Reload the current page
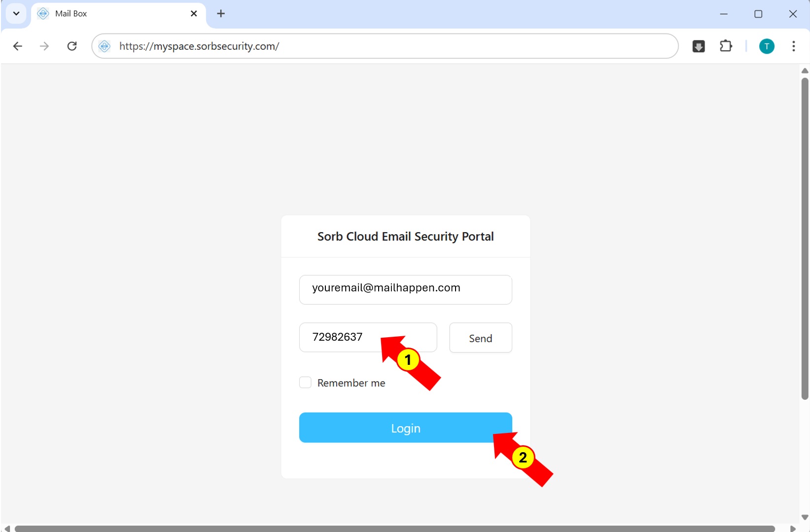The width and height of the screenshot is (810, 532). point(72,46)
